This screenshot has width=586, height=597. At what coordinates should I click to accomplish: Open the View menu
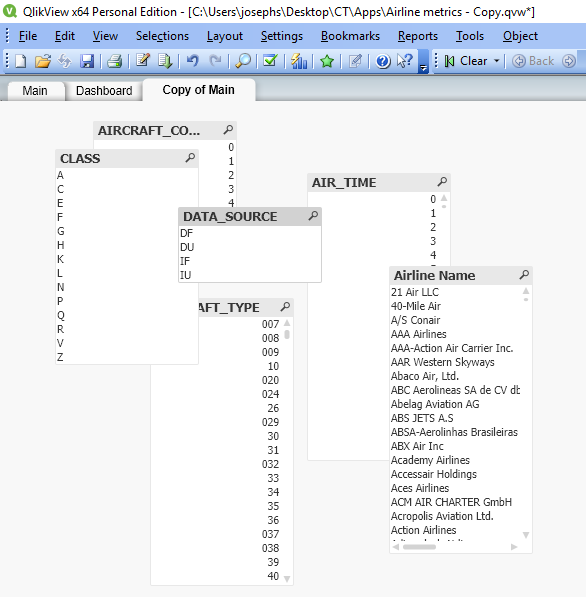[x=105, y=36]
